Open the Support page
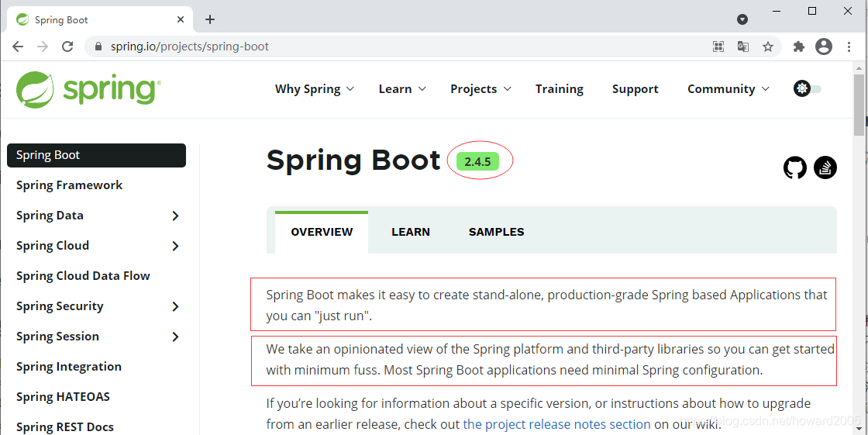The image size is (868, 435). (635, 88)
